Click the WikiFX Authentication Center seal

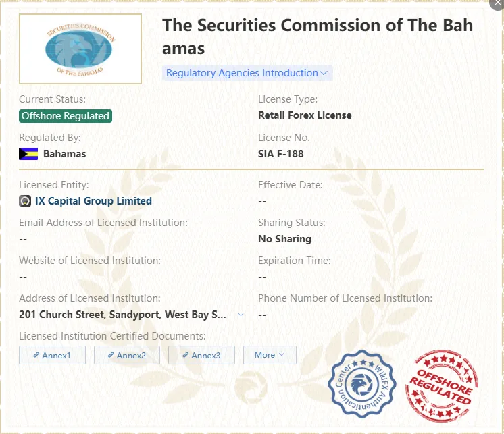click(362, 384)
